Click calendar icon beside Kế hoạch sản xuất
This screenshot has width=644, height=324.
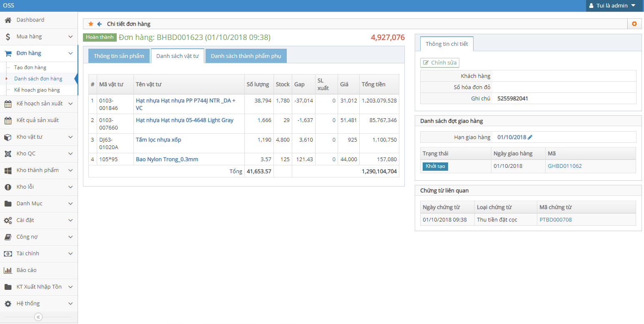coord(8,104)
